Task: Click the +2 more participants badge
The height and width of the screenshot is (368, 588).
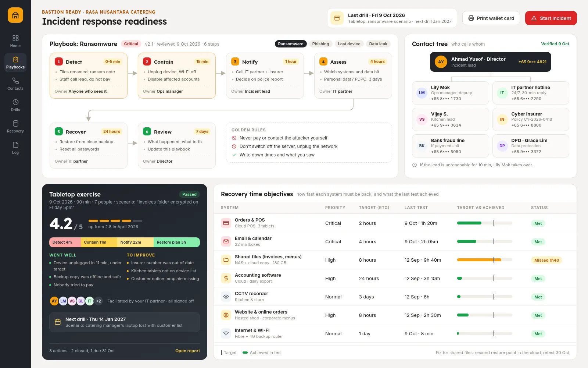Action: pos(98,301)
